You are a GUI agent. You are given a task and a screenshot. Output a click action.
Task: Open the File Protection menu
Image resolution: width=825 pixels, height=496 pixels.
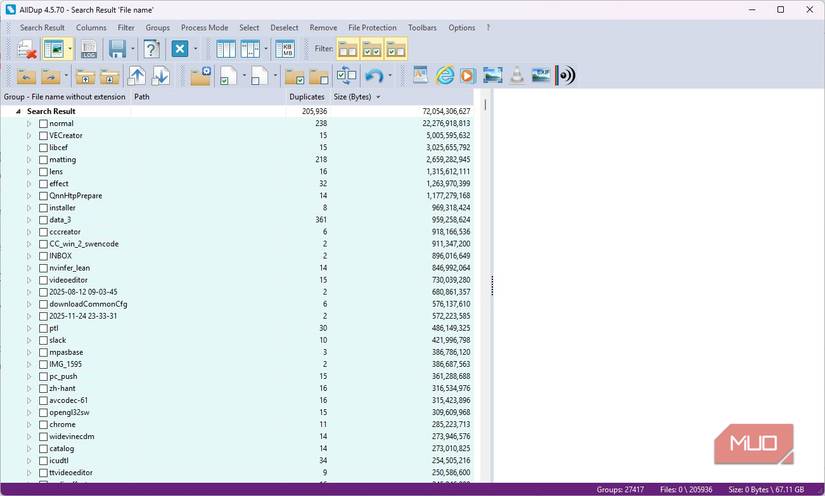(373, 28)
